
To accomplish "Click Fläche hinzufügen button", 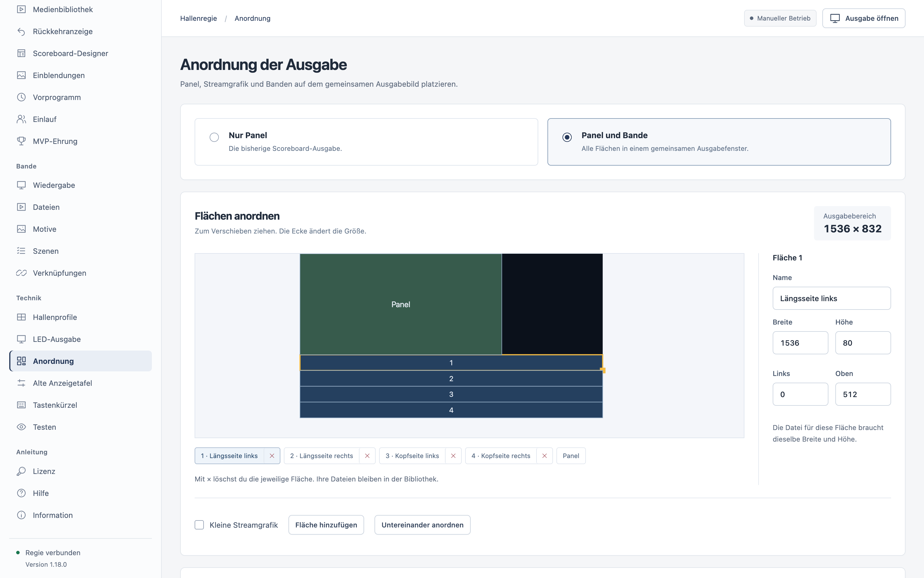I will coord(326,525).
